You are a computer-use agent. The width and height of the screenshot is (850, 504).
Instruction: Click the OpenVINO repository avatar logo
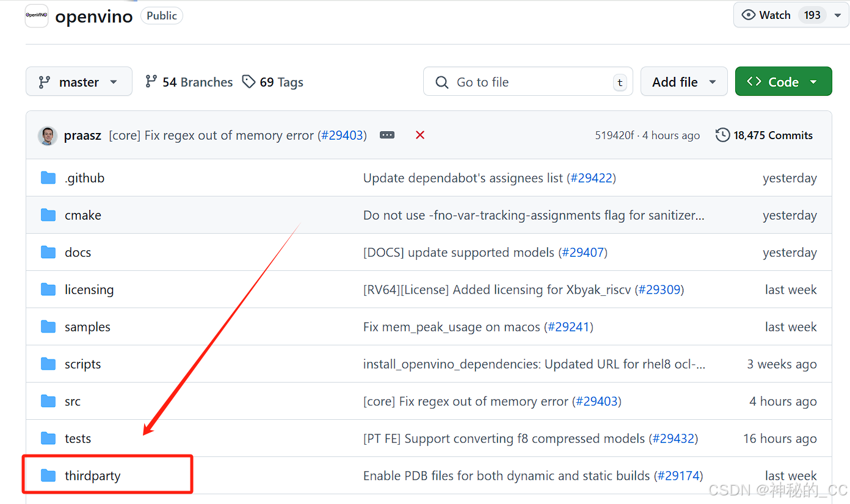pos(36,16)
